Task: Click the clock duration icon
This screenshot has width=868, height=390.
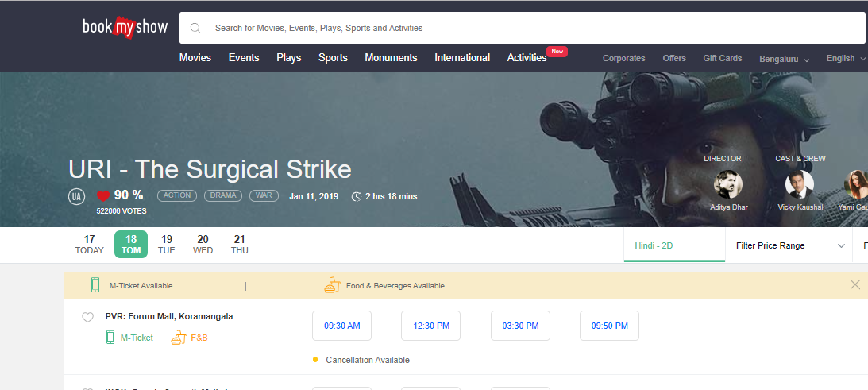Action: (x=357, y=197)
